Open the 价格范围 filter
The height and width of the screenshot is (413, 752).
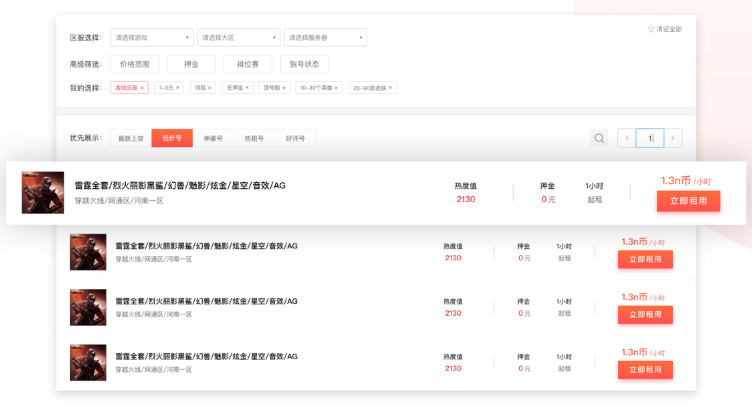134,64
